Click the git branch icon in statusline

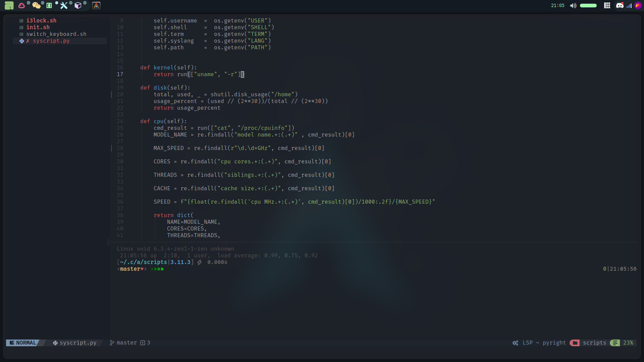point(112,343)
